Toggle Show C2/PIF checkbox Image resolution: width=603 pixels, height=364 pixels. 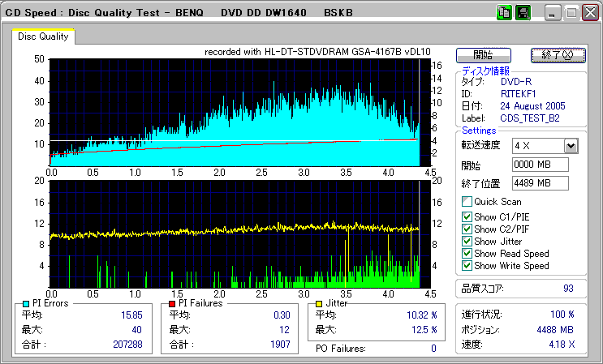[467, 229]
